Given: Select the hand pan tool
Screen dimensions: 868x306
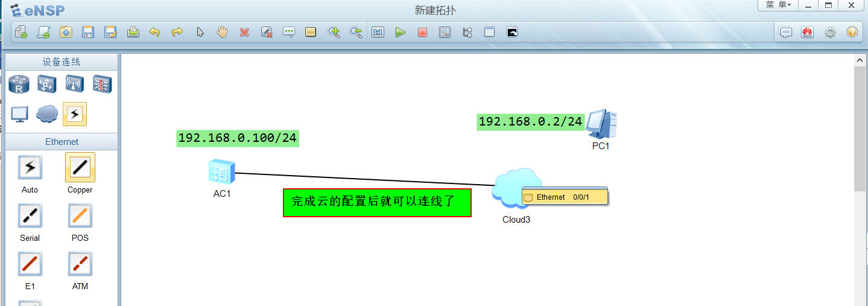Looking at the screenshot, I should coord(222,32).
